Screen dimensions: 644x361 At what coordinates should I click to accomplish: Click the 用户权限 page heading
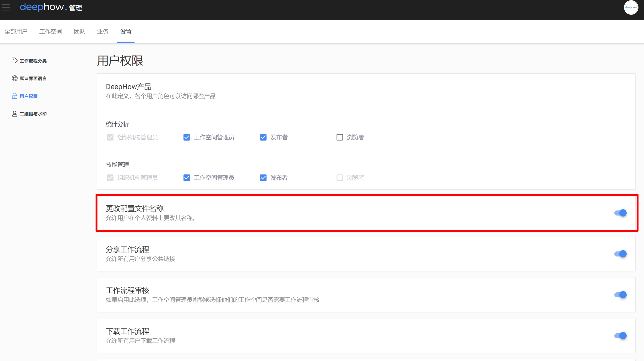point(120,61)
